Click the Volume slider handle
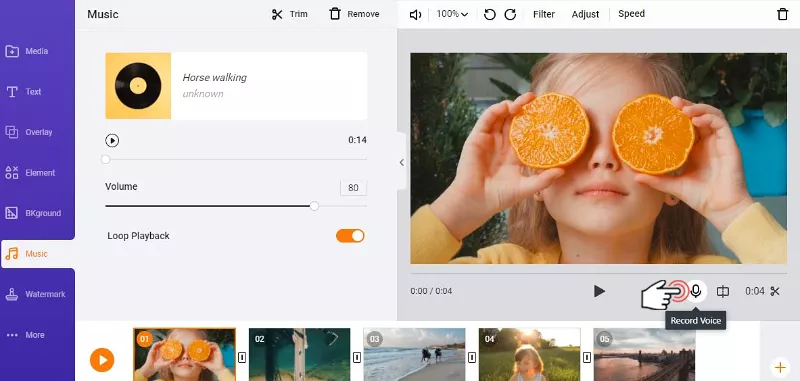The height and width of the screenshot is (381, 800). (x=314, y=206)
